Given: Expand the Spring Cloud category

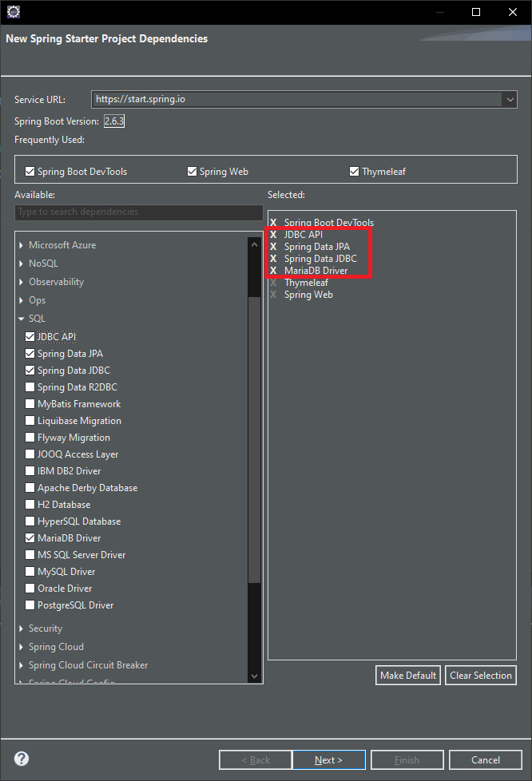Looking at the screenshot, I should pyautogui.click(x=21, y=647).
